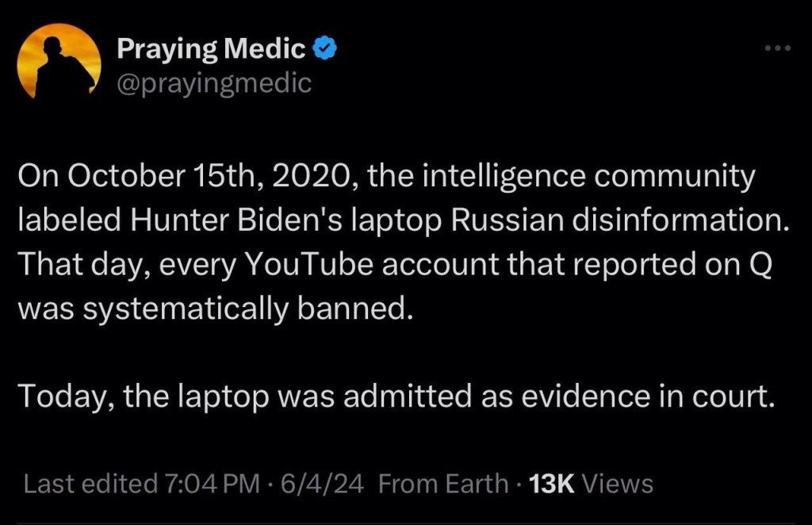Click the letter "Q" ending the third line
This screenshot has width=812, height=525.
tap(759, 266)
